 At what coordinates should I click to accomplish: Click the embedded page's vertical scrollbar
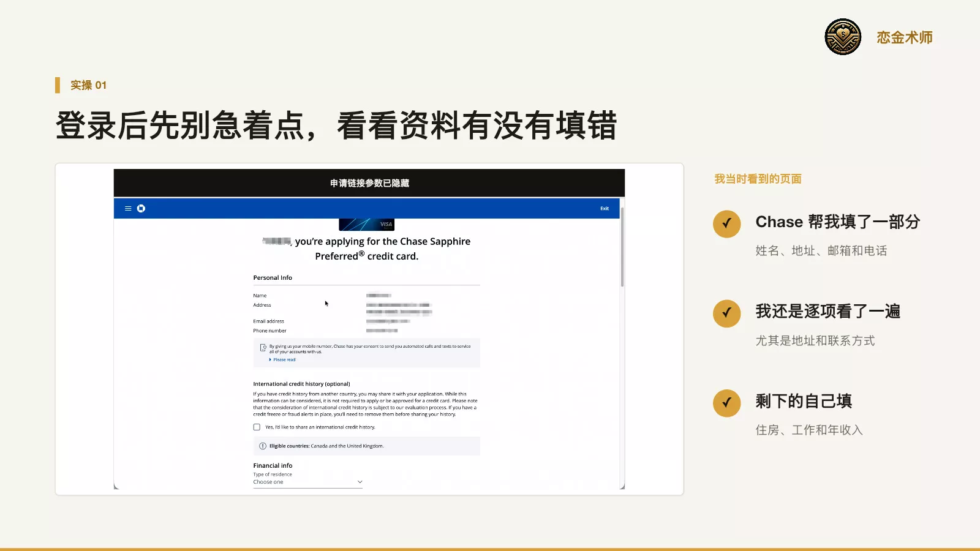622,247
